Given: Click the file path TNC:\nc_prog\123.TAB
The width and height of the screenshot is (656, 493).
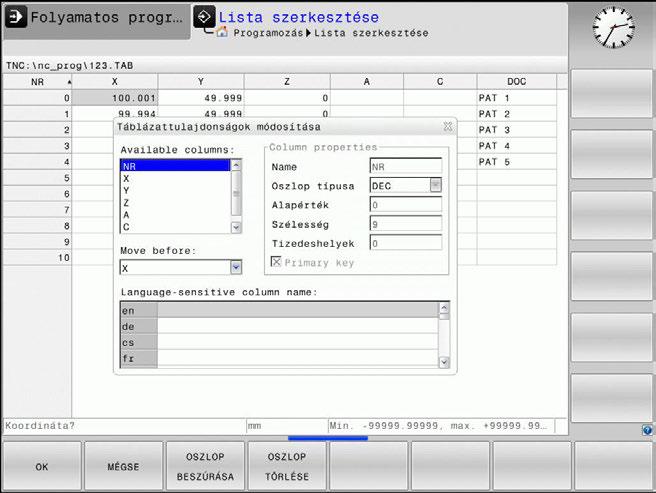Looking at the screenshot, I should pyautogui.click(x=69, y=66).
